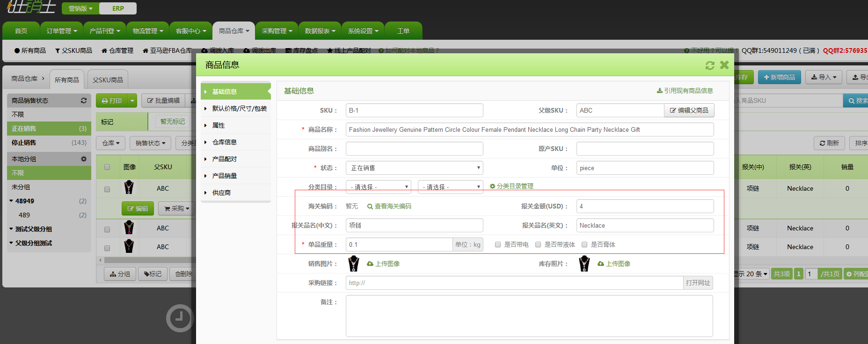Open the 采购管理 menu
This screenshot has width=868, height=344.
277,31
